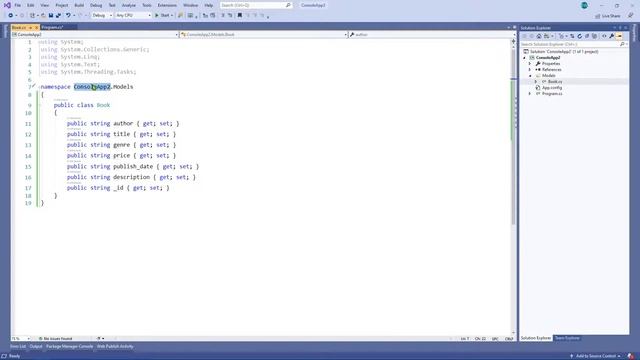The height and width of the screenshot is (360, 640).
Task: Click the Save All toolbar icon
Action: pyautogui.click(x=58, y=16)
